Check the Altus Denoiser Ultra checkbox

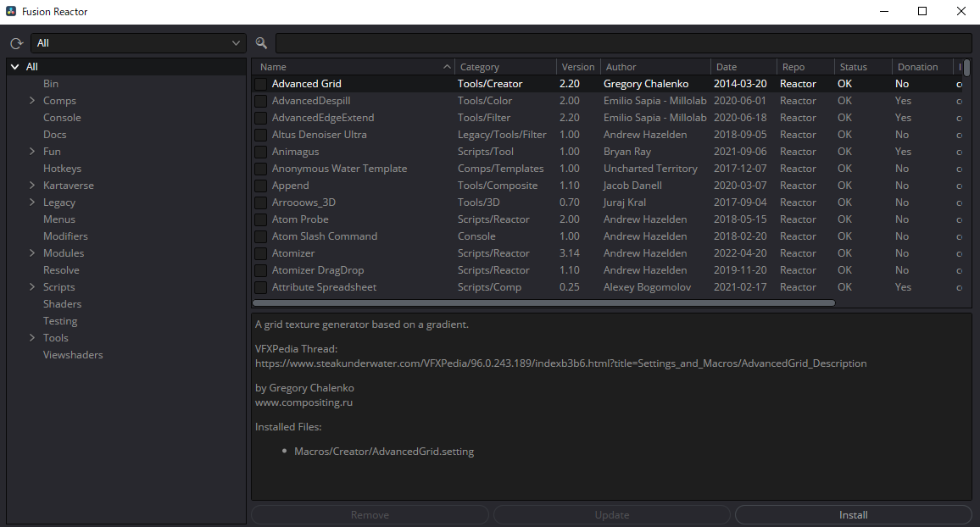pos(260,134)
